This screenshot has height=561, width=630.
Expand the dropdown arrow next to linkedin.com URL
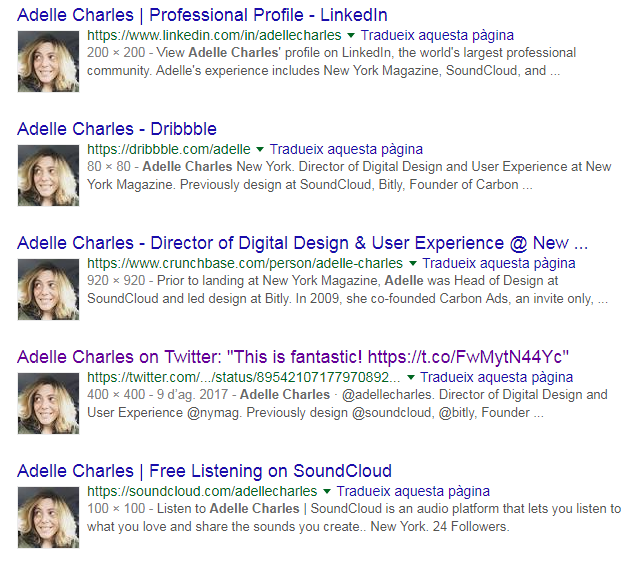pyautogui.click(x=351, y=36)
